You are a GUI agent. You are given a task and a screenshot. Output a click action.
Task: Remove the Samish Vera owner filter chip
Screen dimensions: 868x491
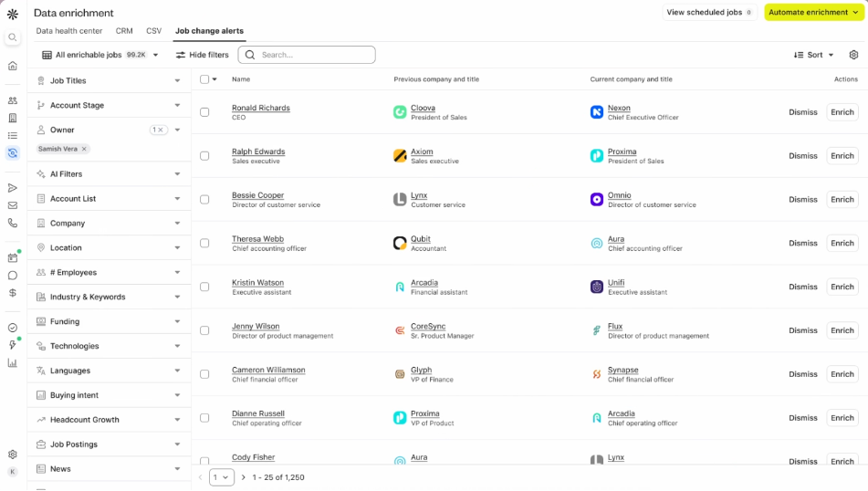point(84,149)
